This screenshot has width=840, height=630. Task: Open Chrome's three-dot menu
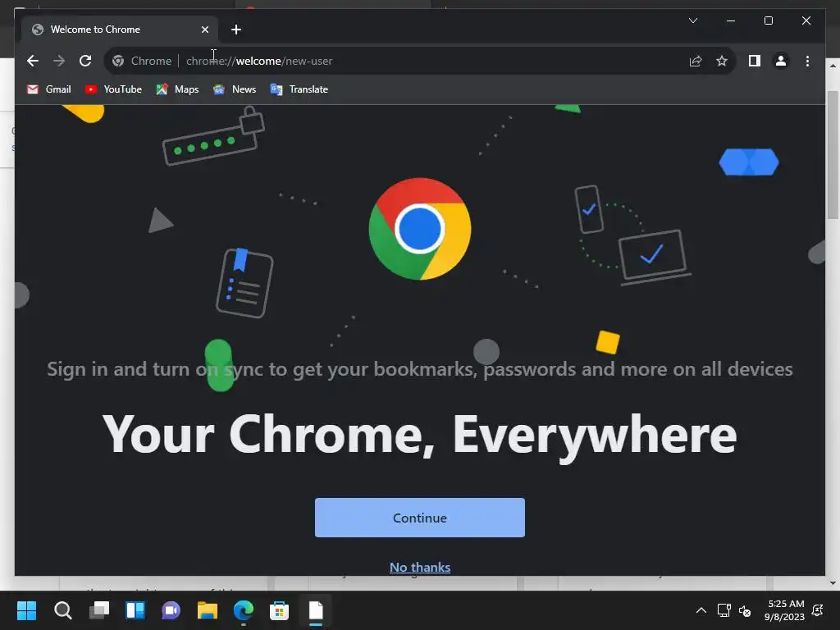807,61
